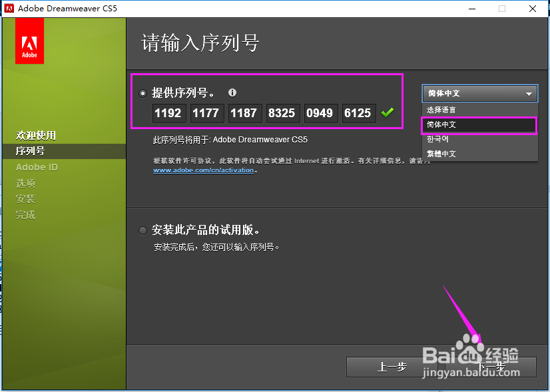550x392 pixels.
Task: Click the 上一步 button
Action: [392, 367]
